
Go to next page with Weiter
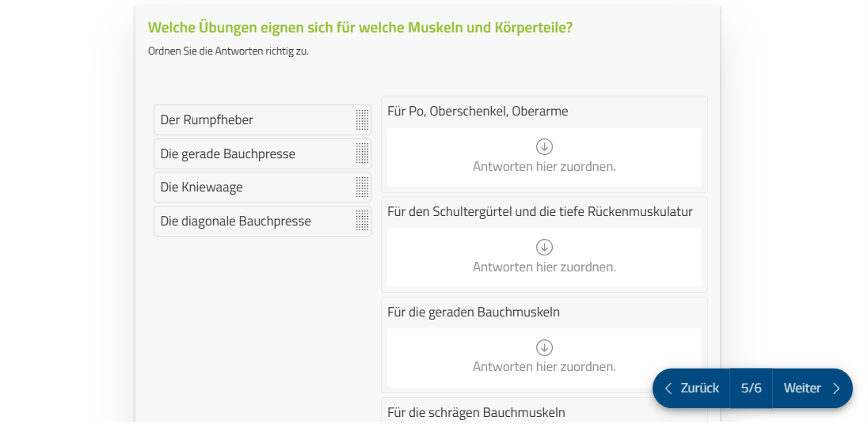click(x=812, y=388)
